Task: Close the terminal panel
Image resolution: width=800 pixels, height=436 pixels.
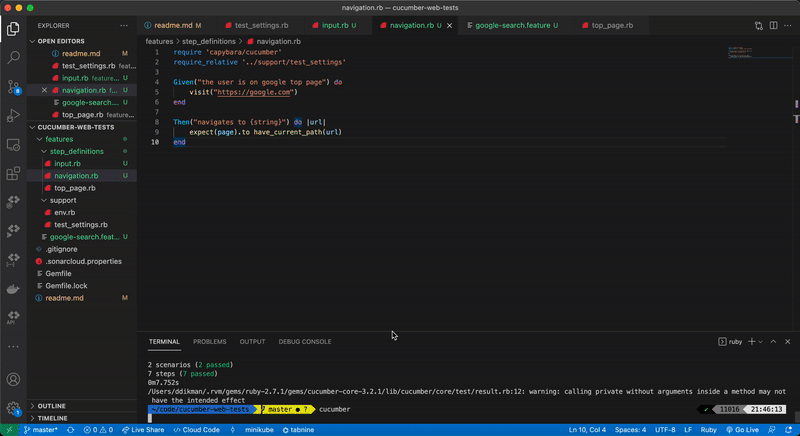Action: (788, 342)
